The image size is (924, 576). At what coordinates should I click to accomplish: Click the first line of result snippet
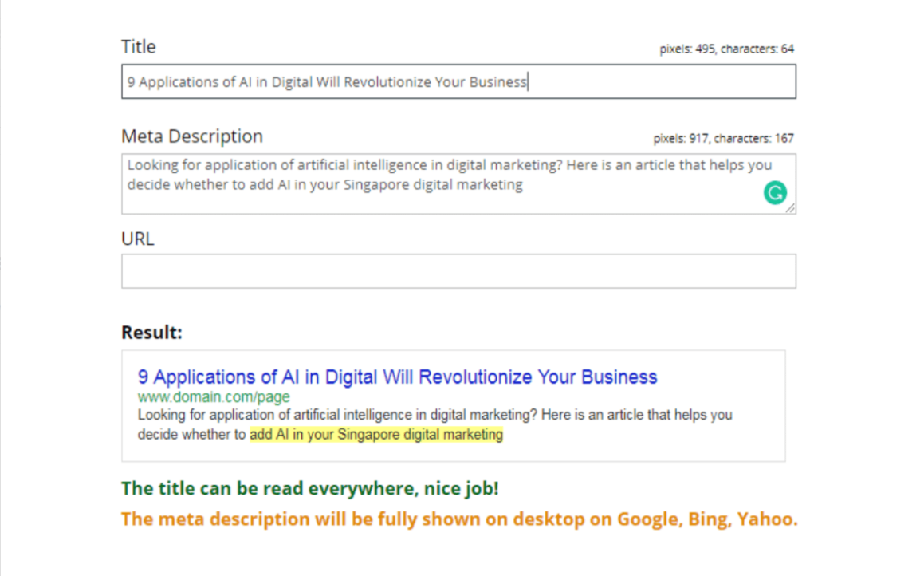[434, 415]
